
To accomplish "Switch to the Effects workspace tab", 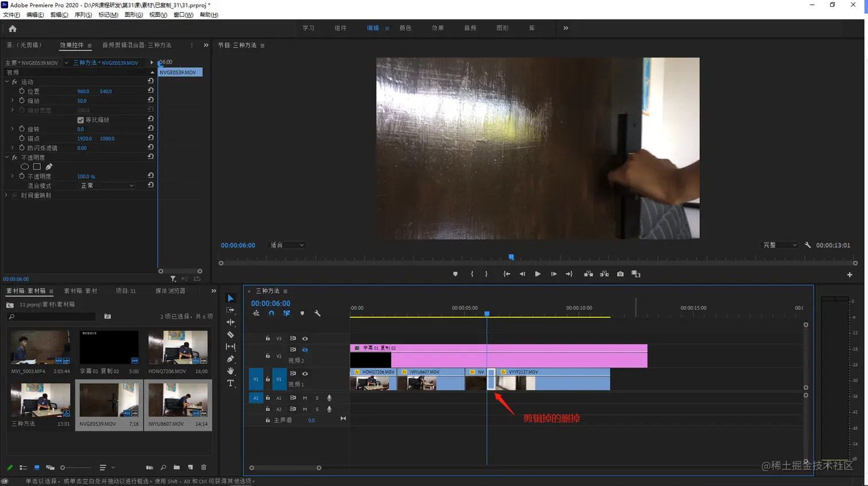I will coord(437,28).
